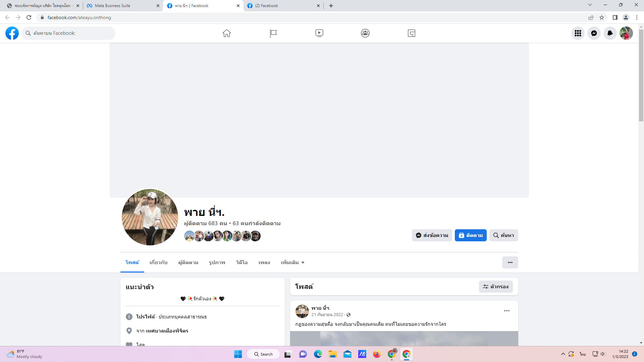This screenshot has height=362, width=644.
Task: Open the Pages flag icon
Action: (x=273, y=33)
